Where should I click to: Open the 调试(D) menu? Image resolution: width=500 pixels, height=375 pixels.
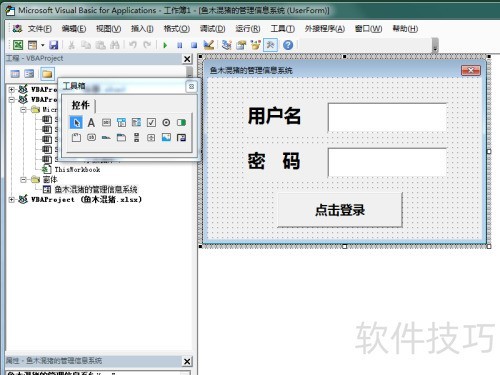coord(213,29)
